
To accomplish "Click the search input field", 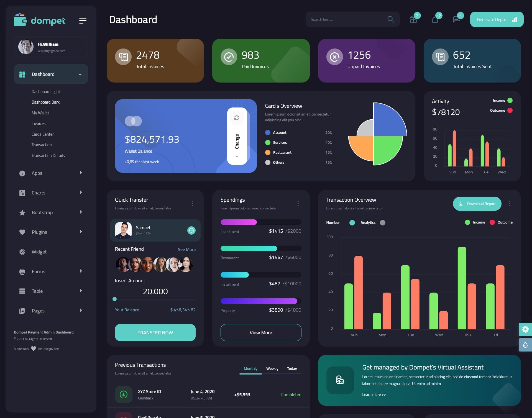I will 346,19.
